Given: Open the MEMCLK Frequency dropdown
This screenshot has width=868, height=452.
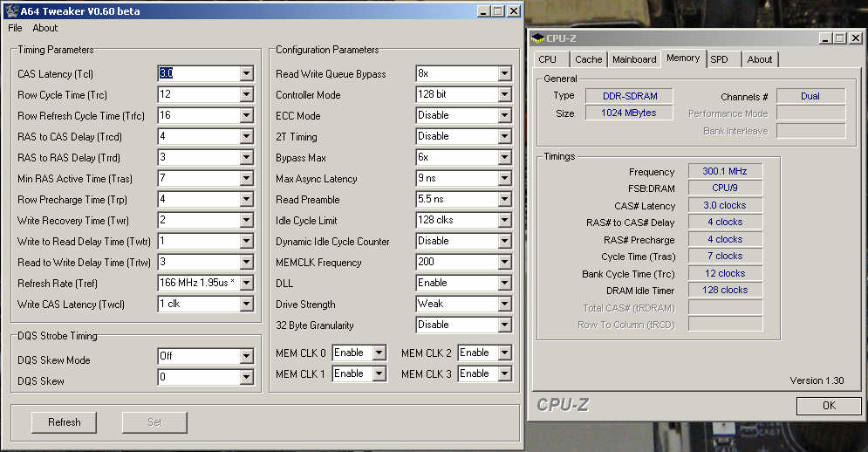Looking at the screenshot, I should (x=504, y=263).
